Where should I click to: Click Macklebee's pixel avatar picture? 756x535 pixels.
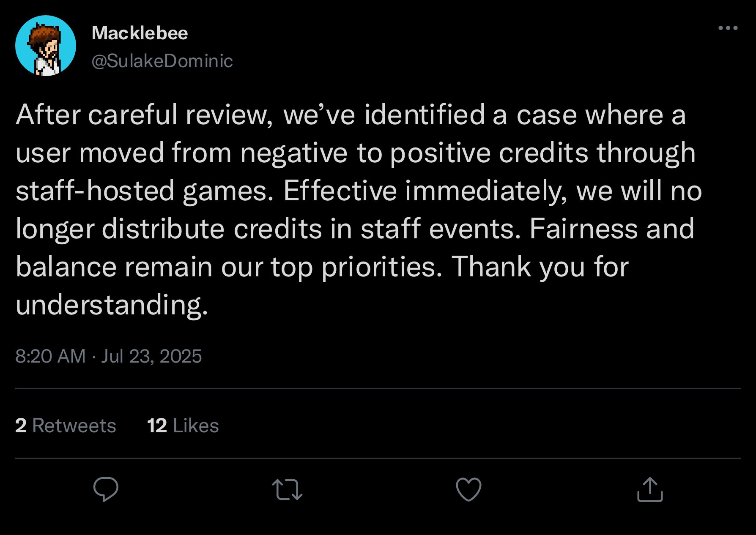coord(46,46)
